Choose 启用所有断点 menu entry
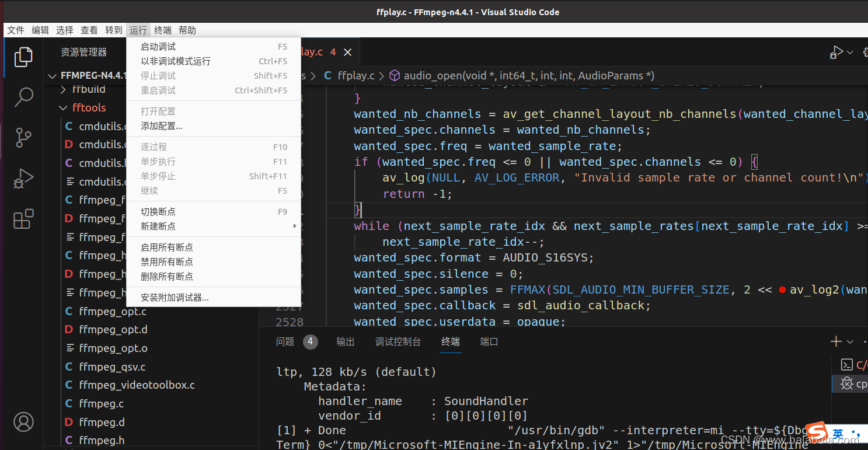 [x=214, y=247]
